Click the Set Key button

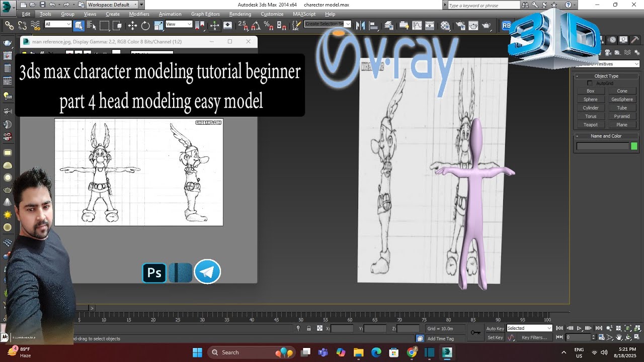point(495,337)
